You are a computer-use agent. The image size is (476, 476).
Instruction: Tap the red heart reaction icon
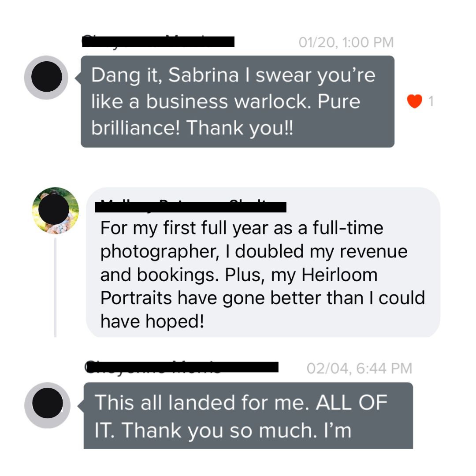pyautogui.click(x=414, y=101)
